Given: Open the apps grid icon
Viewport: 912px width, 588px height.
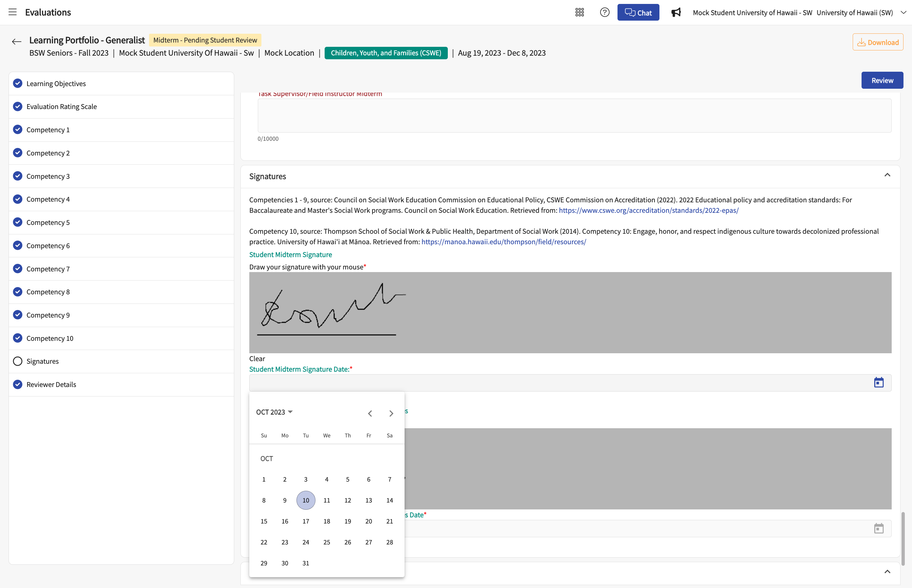Looking at the screenshot, I should pyautogui.click(x=579, y=12).
